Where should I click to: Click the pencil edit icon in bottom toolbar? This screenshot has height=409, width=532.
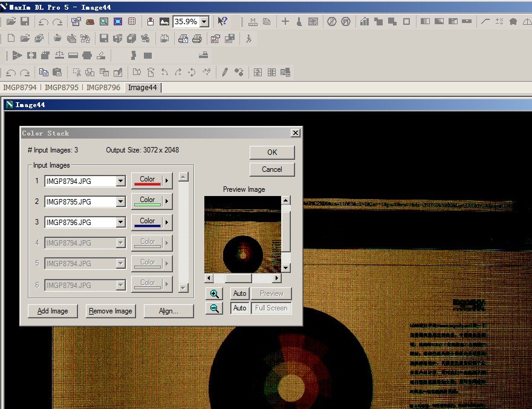[x=224, y=72]
